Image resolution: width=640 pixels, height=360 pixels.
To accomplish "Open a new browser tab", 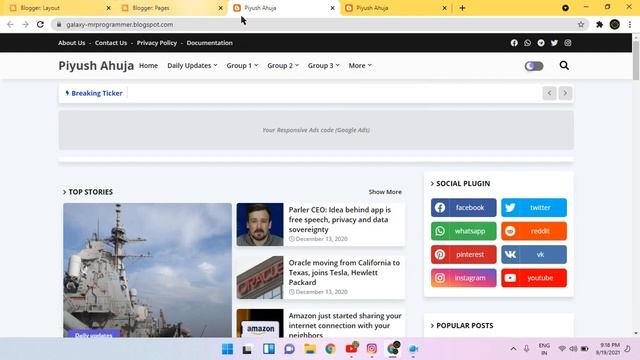I will (462, 8).
